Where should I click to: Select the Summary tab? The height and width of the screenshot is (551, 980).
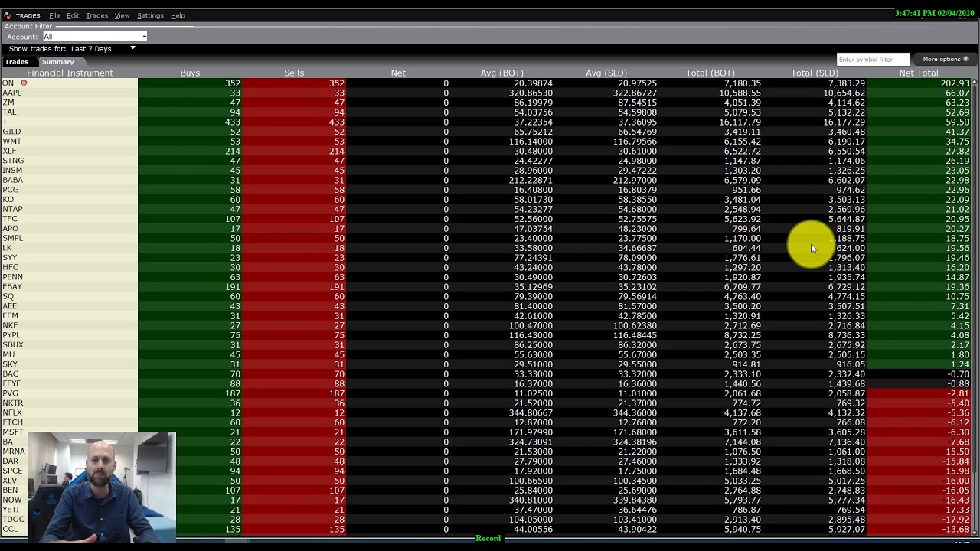pyautogui.click(x=58, y=62)
